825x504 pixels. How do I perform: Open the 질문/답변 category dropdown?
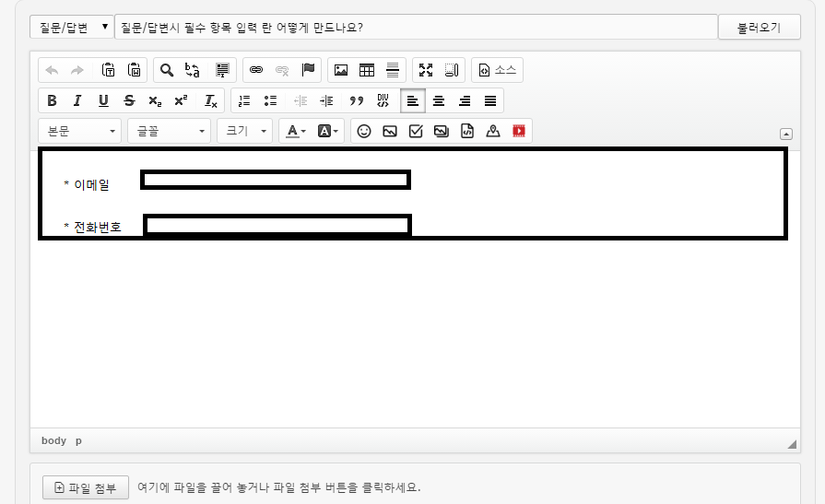point(72,27)
